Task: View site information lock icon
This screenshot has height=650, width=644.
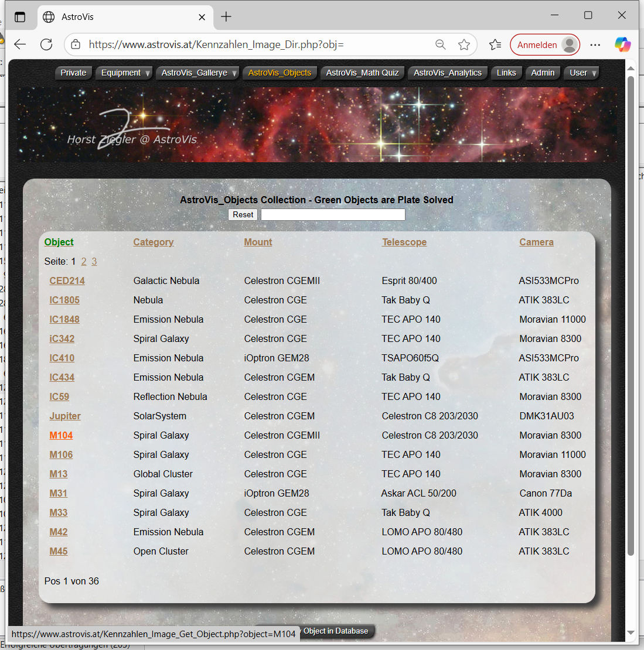Action: tap(75, 45)
